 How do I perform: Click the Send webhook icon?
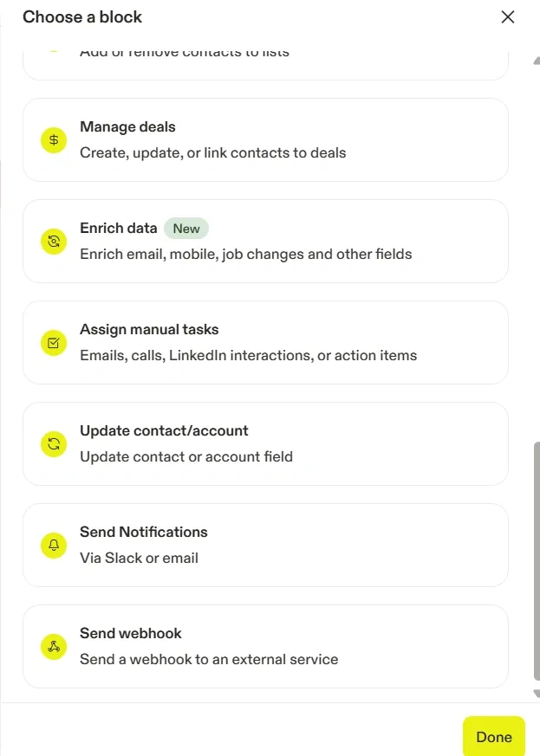tap(54, 647)
